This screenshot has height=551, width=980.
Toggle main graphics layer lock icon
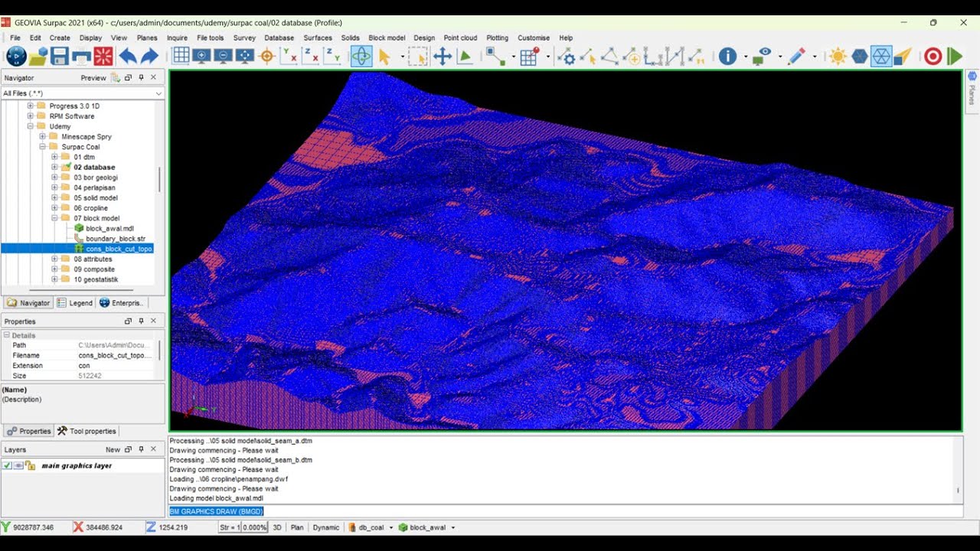pos(30,465)
